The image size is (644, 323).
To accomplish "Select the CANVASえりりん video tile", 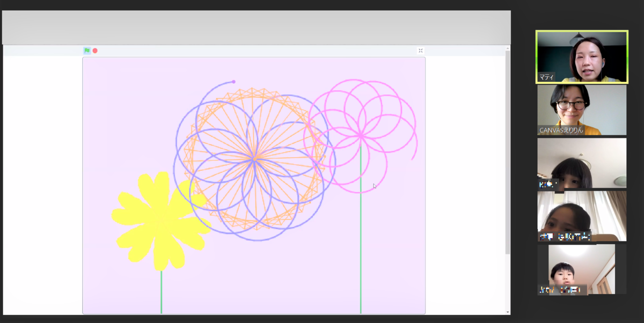I will pyautogui.click(x=582, y=109).
